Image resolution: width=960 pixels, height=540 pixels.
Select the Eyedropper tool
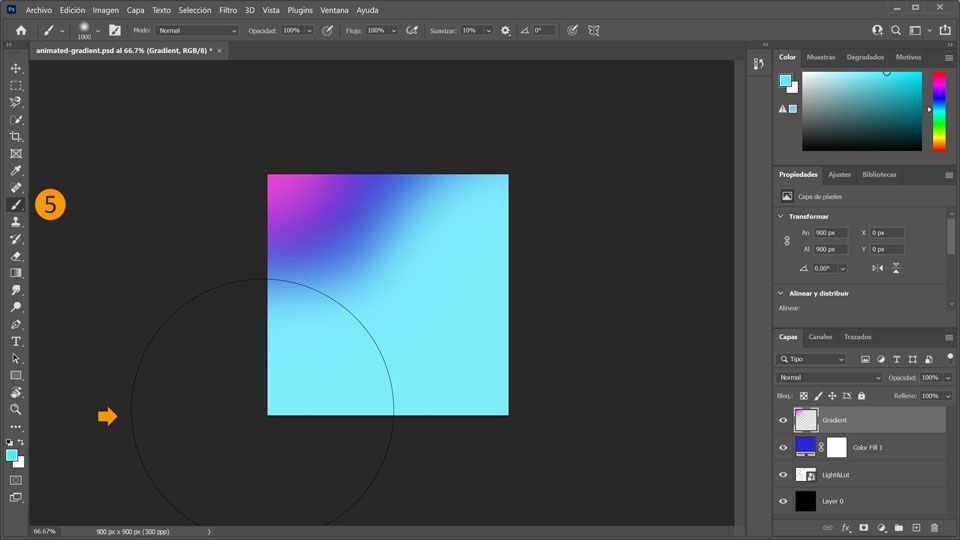coord(16,171)
